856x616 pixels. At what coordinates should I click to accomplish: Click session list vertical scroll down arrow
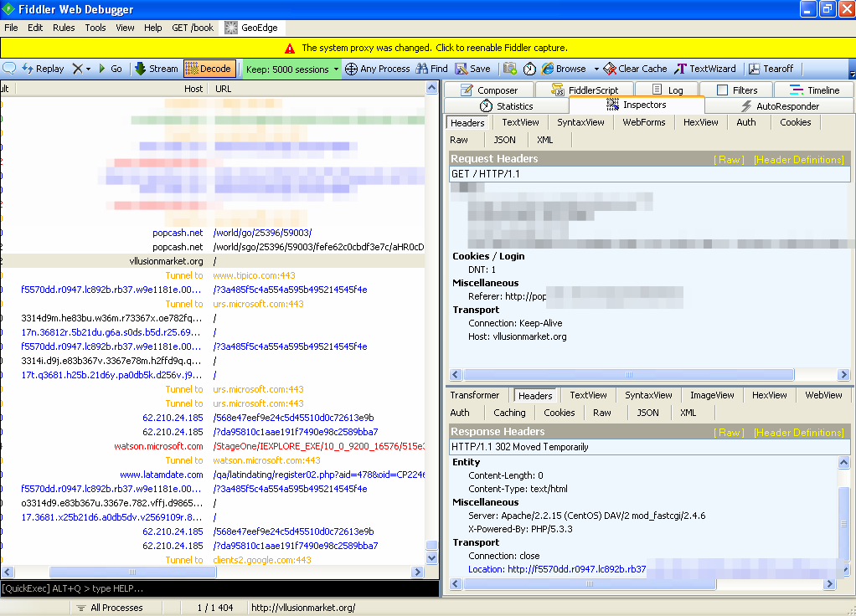click(x=431, y=557)
